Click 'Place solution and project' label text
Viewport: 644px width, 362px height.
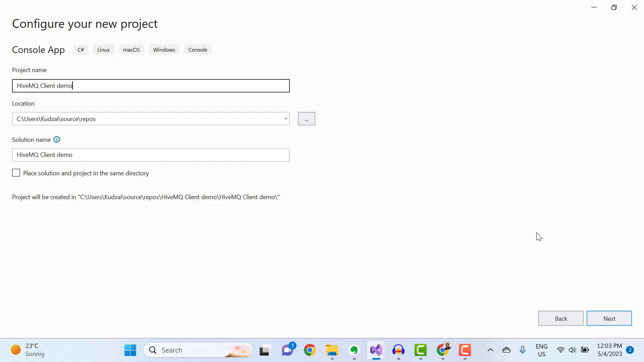coord(86,173)
